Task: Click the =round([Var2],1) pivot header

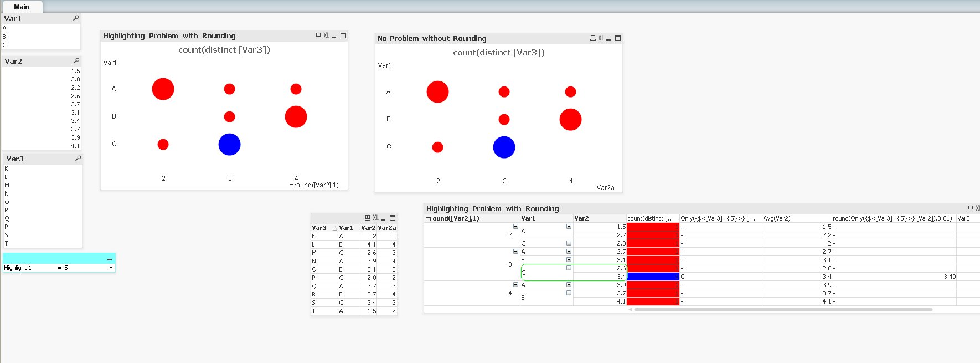Action: click(472, 218)
